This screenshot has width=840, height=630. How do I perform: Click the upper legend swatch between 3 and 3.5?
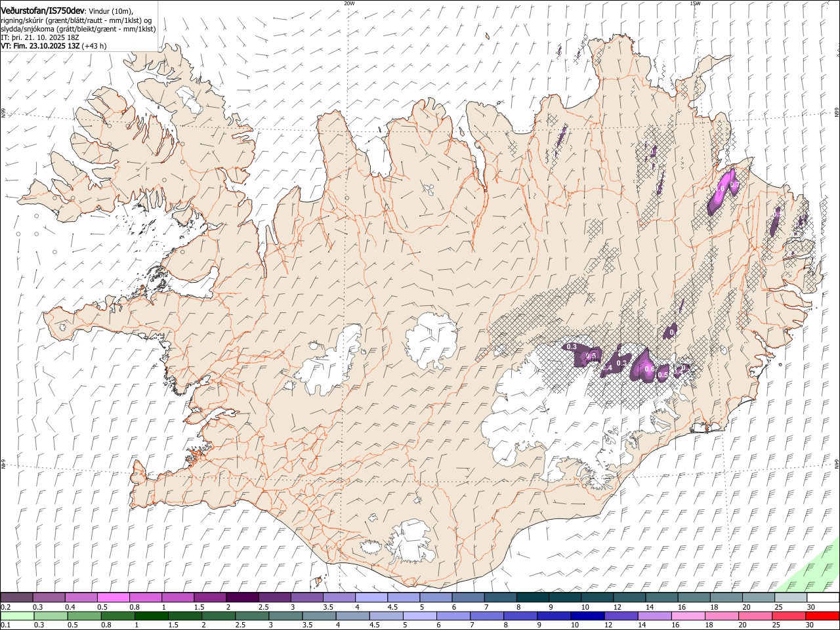306,597
